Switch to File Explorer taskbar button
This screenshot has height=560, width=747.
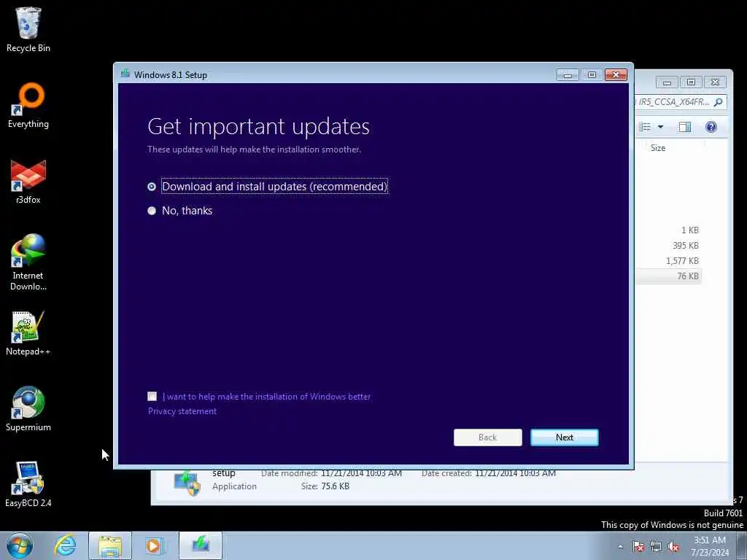pos(110,545)
